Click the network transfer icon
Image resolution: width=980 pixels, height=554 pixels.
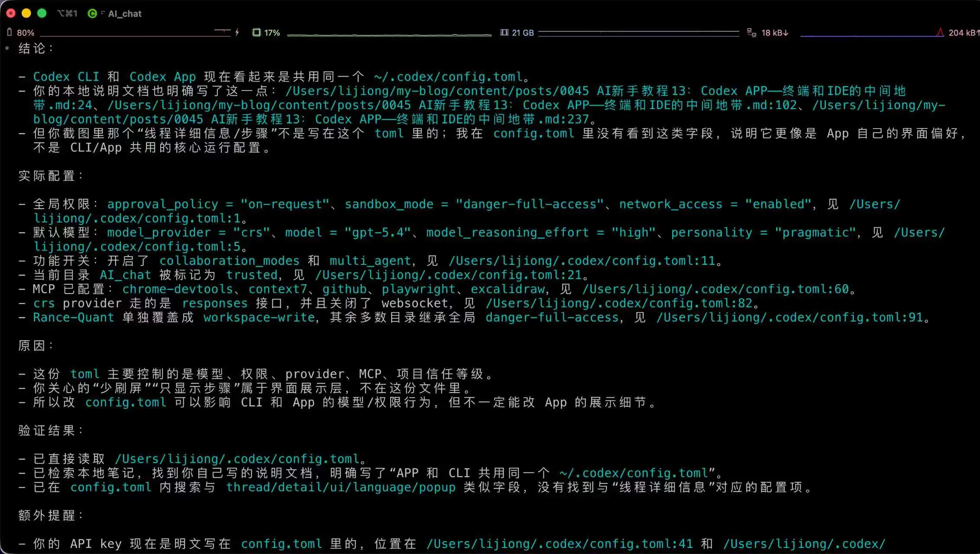751,32
